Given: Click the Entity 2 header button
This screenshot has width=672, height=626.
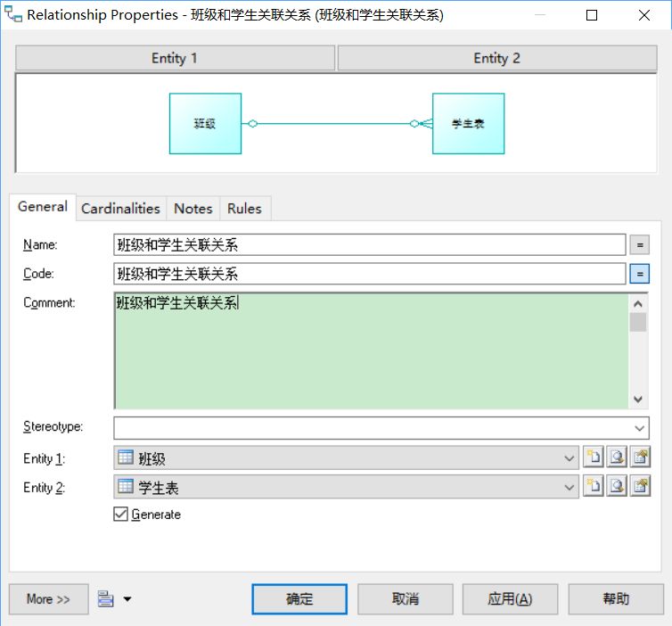Looking at the screenshot, I should (x=497, y=58).
